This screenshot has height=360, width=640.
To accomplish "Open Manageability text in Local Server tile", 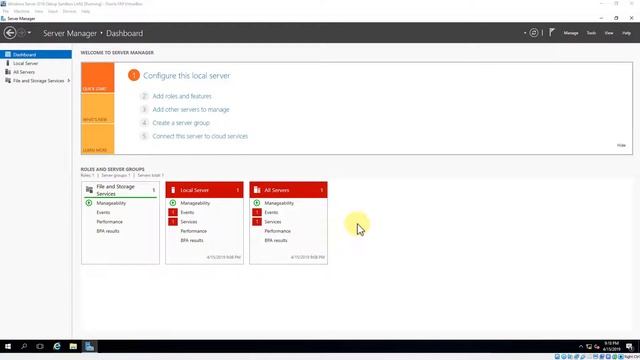I will click(x=195, y=203).
